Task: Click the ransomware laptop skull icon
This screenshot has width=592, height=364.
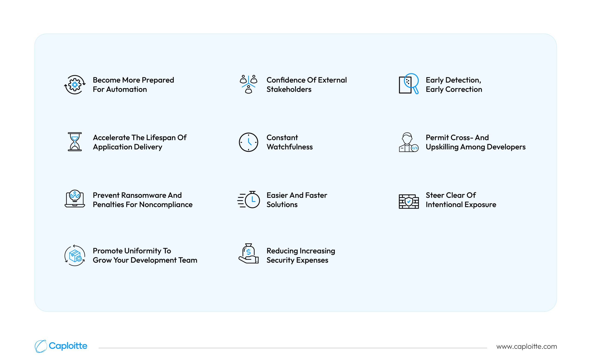Action: tap(75, 199)
